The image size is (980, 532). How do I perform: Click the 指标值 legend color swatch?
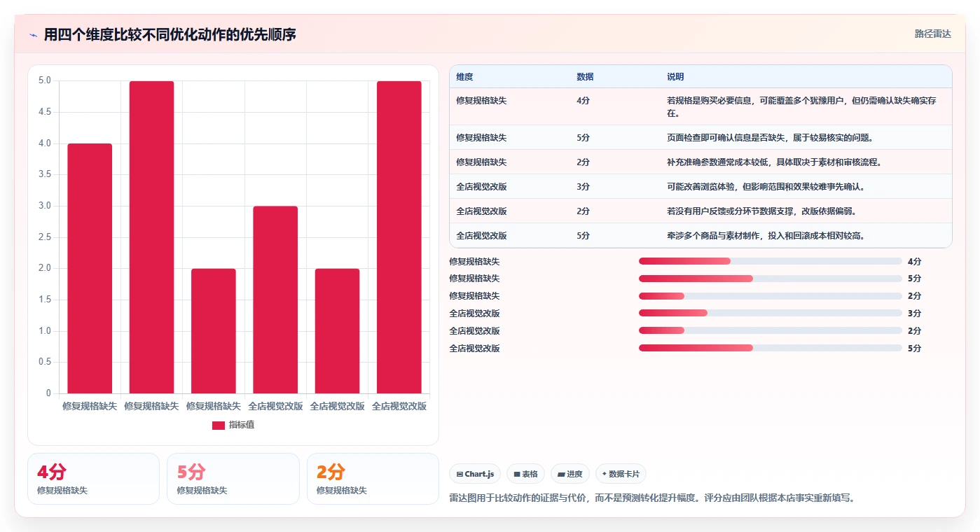219,425
